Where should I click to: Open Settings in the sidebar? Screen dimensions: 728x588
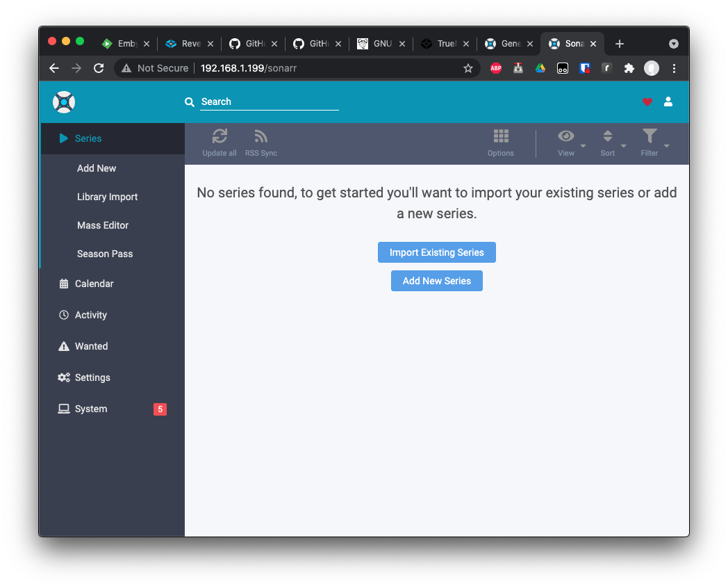113,377
